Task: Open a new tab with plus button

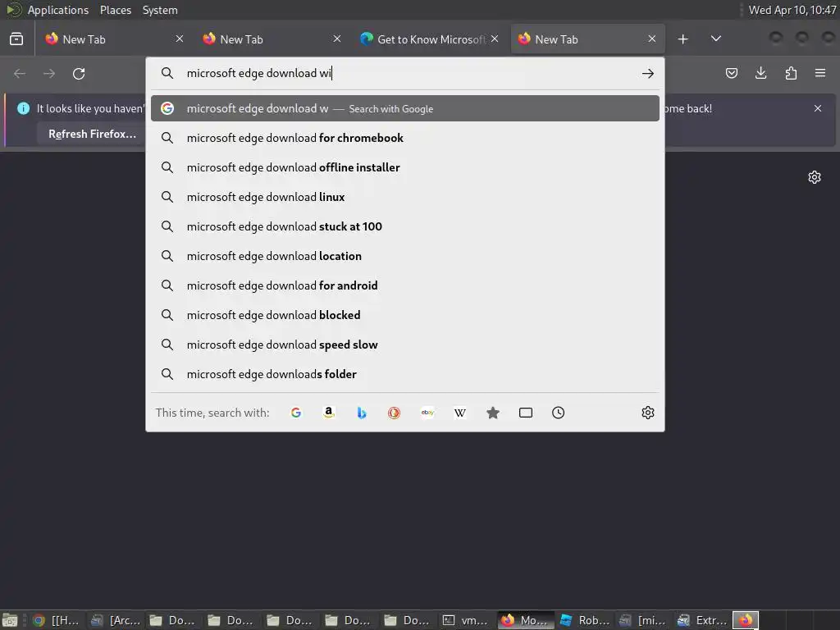Action: 682,39
